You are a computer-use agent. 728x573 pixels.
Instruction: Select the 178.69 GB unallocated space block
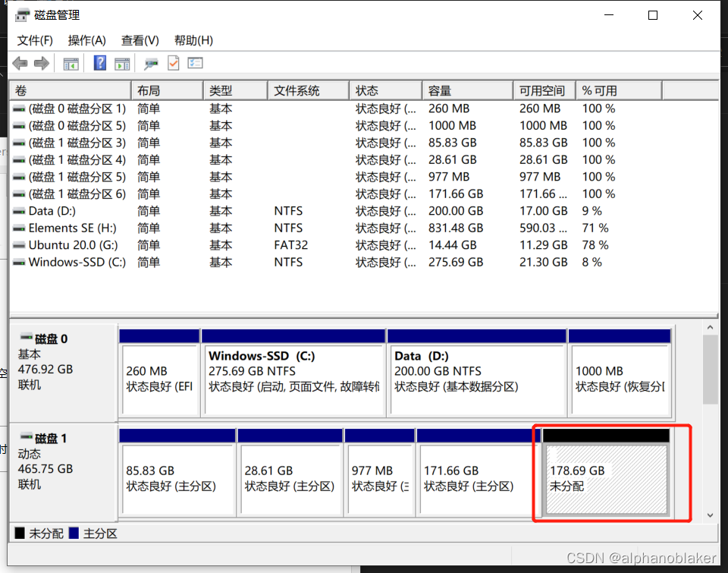(606, 472)
